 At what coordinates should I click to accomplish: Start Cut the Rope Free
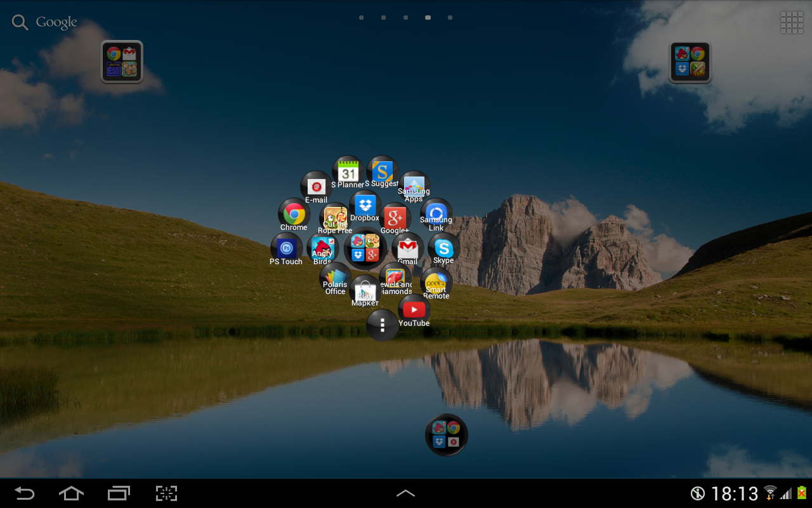336,219
